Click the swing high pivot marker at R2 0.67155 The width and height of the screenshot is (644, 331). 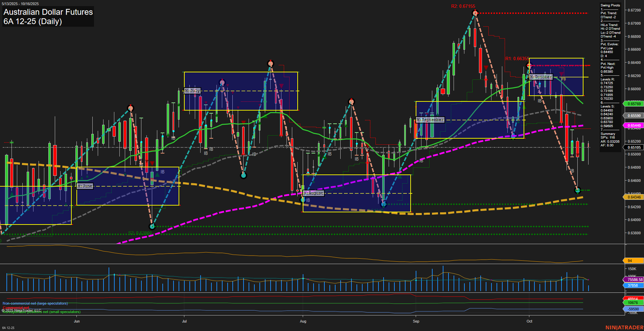(x=475, y=13)
